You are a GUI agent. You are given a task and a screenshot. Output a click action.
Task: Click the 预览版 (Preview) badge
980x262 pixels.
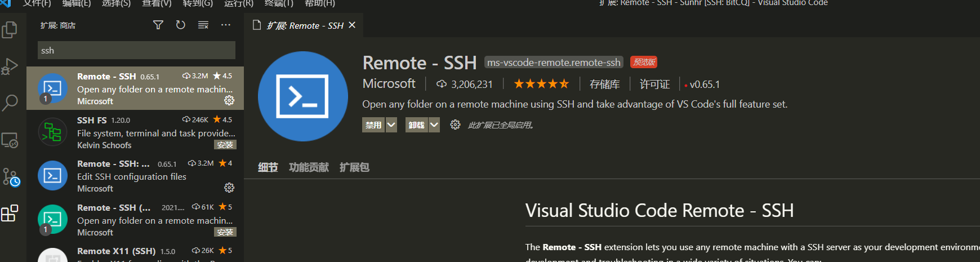[644, 62]
